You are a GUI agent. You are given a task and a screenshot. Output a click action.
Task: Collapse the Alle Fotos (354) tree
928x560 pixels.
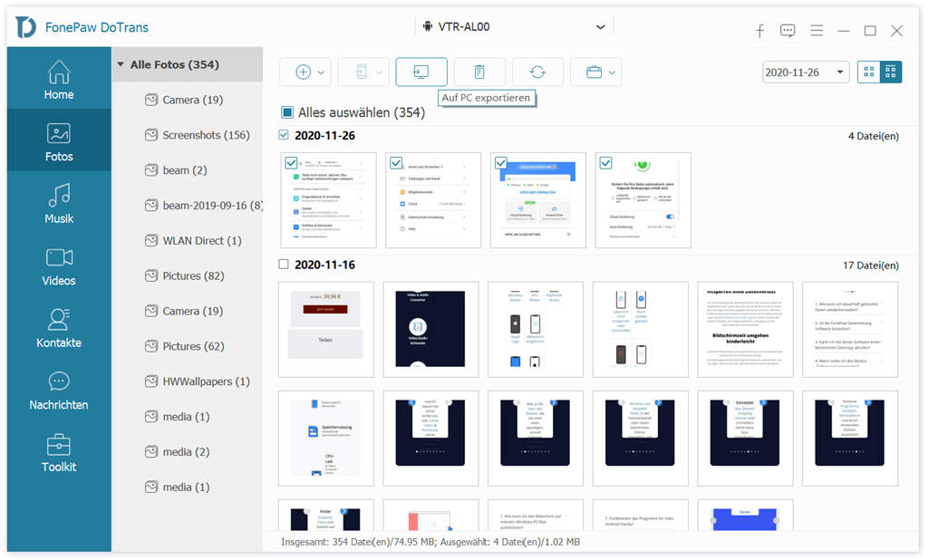coord(121,64)
